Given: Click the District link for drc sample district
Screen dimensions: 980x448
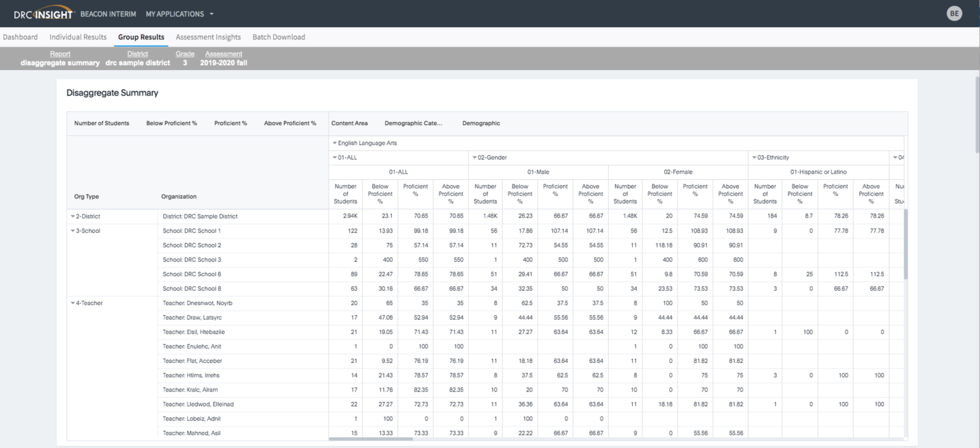Looking at the screenshot, I should tap(137, 54).
